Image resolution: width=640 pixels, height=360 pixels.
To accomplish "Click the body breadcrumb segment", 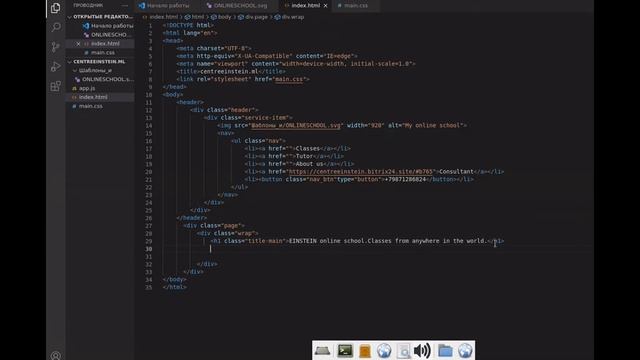I will pyautogui.click(x=224, y=17).
